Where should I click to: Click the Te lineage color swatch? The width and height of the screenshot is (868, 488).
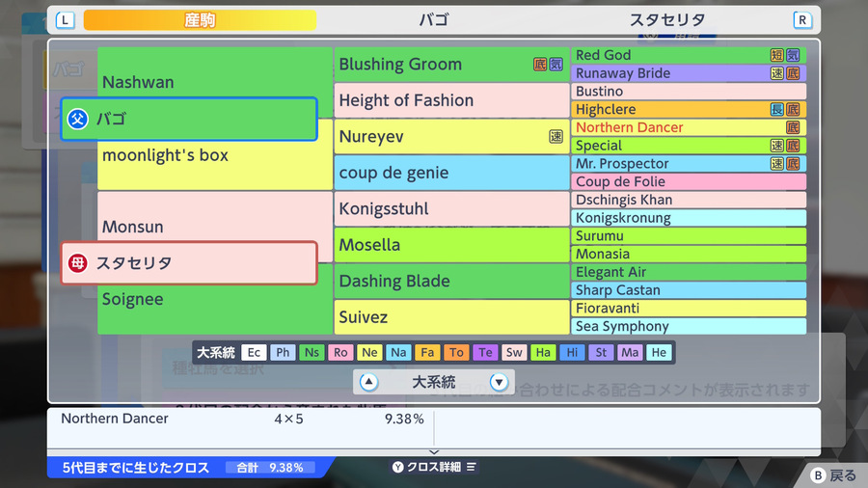[485, 352]
